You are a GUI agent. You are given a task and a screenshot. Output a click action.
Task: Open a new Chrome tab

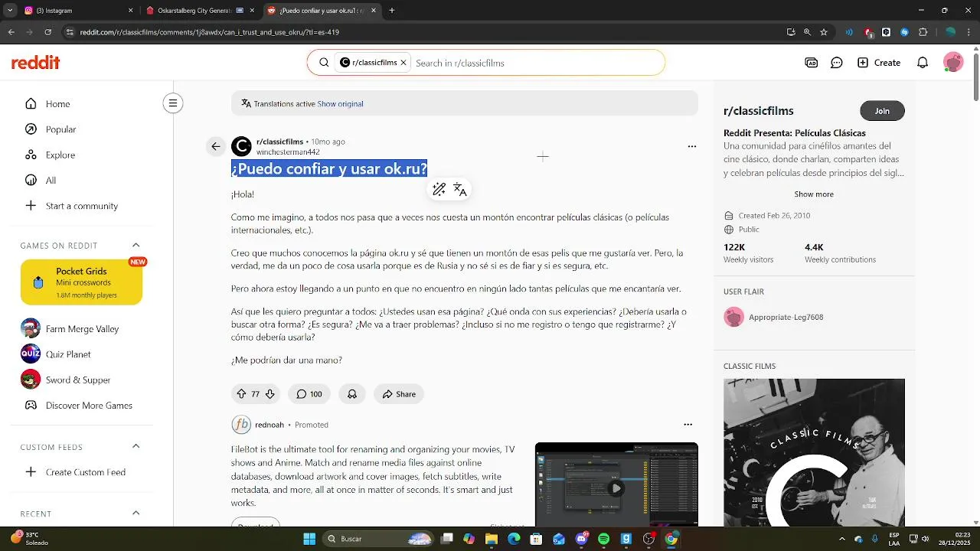(392, 11)
